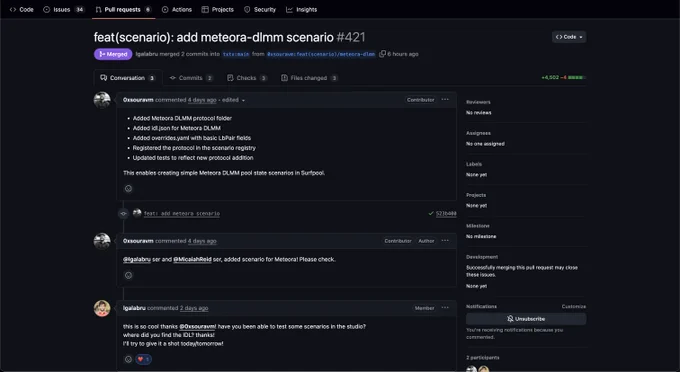680x372 pixels.
Task: Open the Code dropdown button
Action: click(569, 37)
